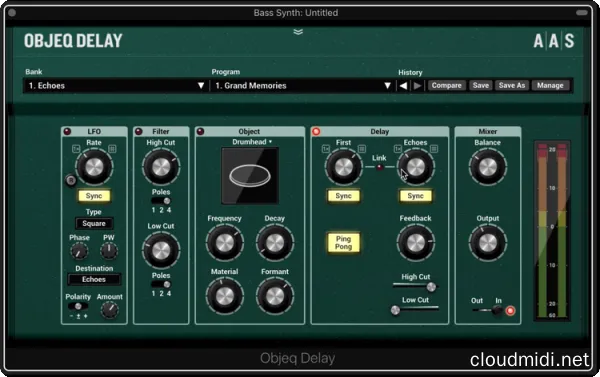Click the OBJEQ DELAY title text
600x377 pixels.
(x=73, y=41)
